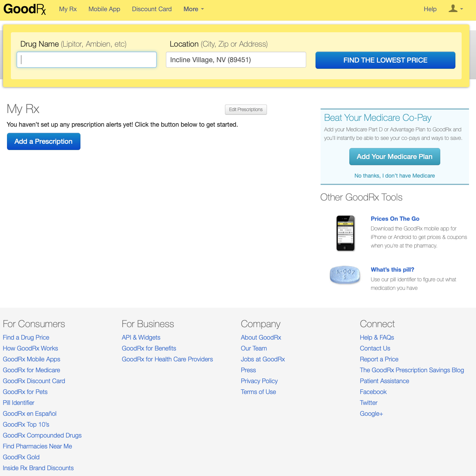Screen dimensions: 476x476
Task: Click Find The Lowest Price button
Action: (x=385, y=60)
